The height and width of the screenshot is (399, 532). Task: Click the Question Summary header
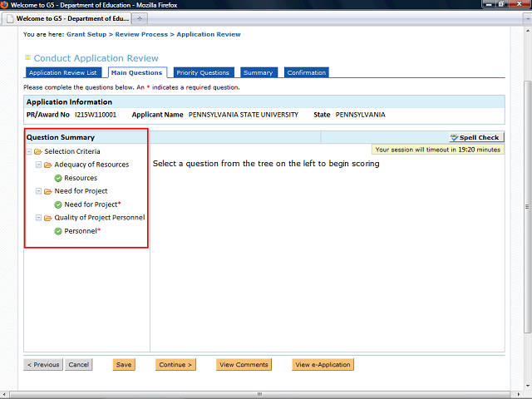(61, 137)
